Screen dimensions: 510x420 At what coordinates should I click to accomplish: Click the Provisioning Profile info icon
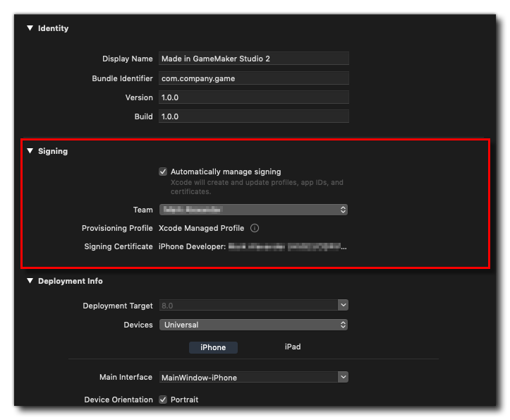pyautogui.click(x=255, y=228)
